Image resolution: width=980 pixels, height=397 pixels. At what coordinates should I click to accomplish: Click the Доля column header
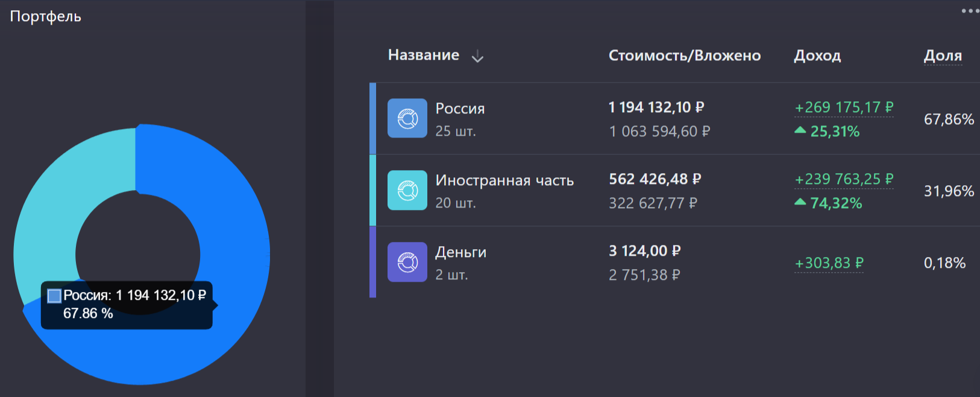943,56
